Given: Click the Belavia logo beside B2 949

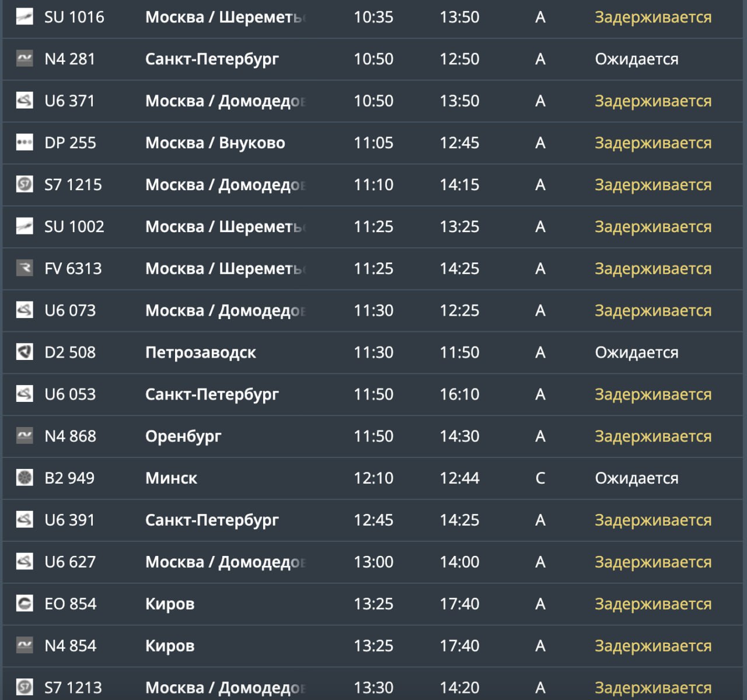Looking at the screenshot, I should tap(25, 478).
